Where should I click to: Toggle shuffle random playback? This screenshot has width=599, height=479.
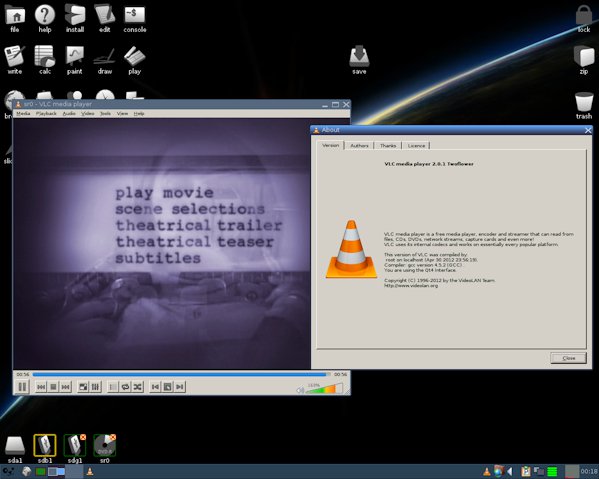pyautogui.click(x=138, y=387)
